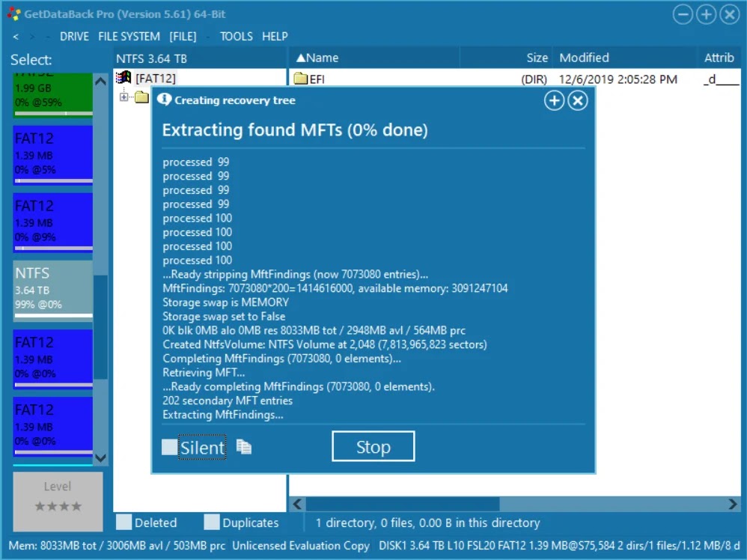The height and width of the screenshot is (560, 747).
Task: Select the folder icon under the [FAT12] tree
Action: tap(141, 97)
